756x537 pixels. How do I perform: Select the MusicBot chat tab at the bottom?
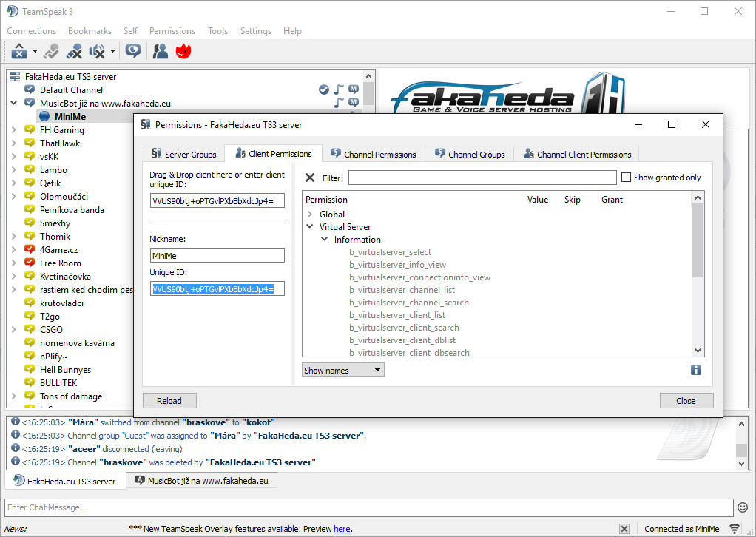201,481
